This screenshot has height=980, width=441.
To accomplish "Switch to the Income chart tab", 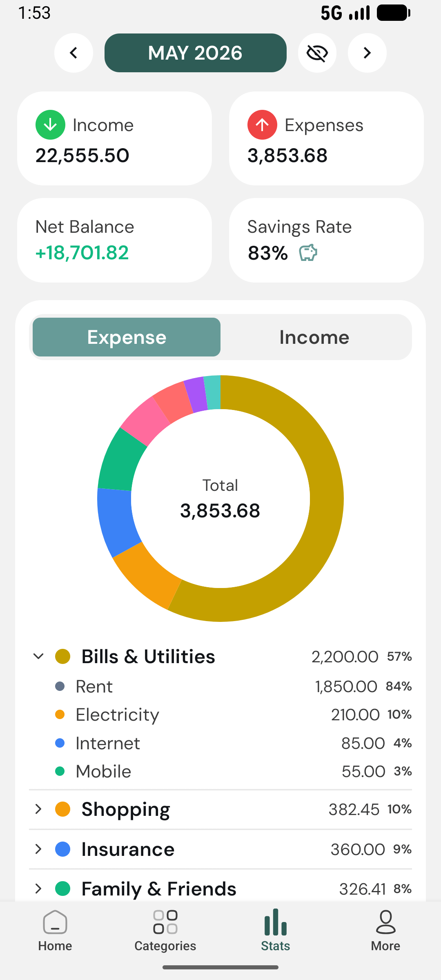I will click(x=314, y=337).
